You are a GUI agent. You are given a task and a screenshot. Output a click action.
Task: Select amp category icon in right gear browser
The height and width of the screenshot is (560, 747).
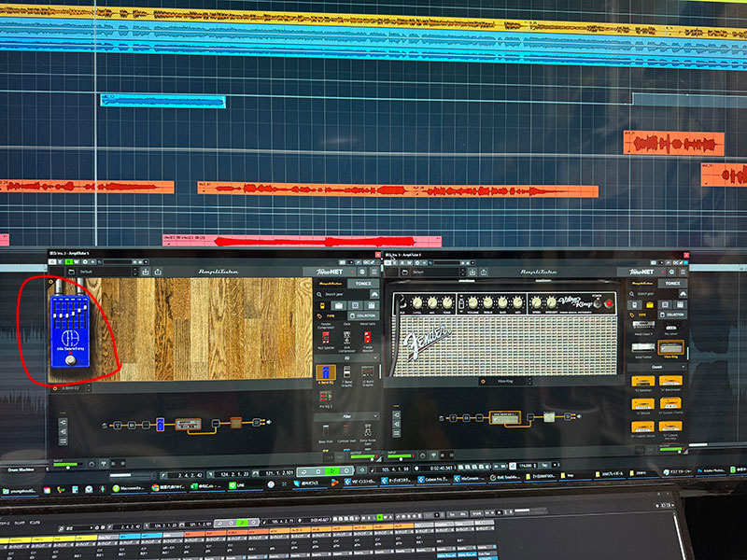tap(650, 304)
